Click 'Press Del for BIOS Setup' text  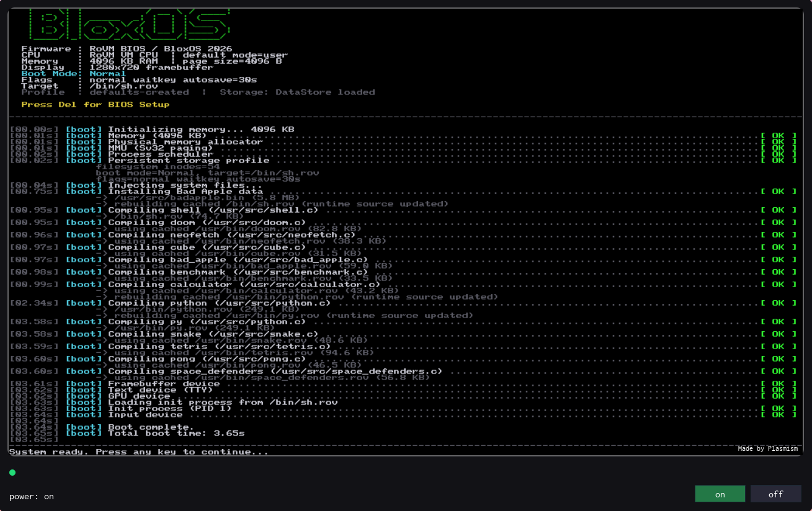[96, 105]
